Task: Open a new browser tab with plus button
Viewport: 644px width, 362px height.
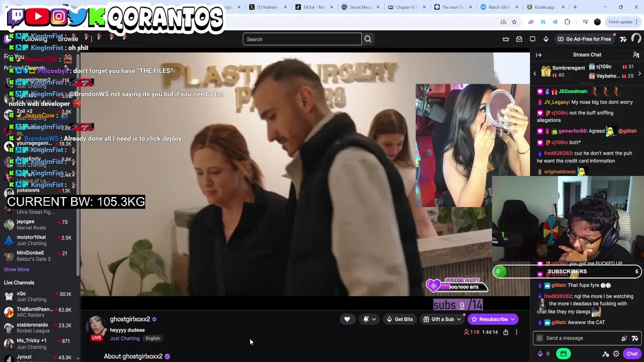Action: (575, 7)
